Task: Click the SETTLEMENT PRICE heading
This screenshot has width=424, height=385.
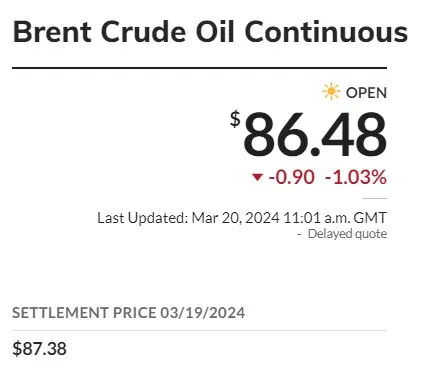Action: click(x=84, y=313)
